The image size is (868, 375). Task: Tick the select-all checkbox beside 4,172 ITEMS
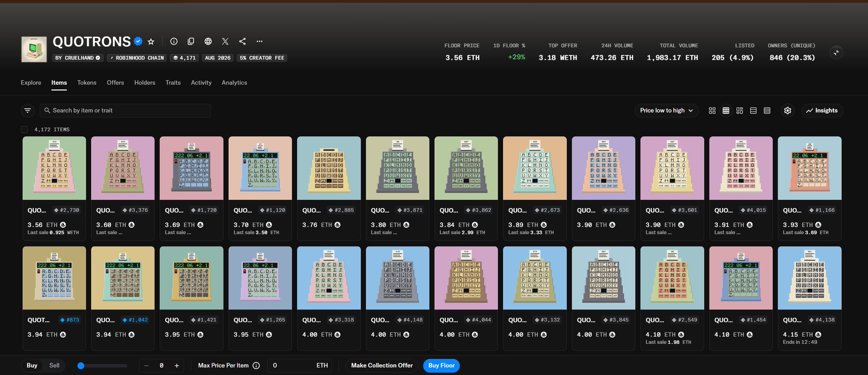click(25, 130)
